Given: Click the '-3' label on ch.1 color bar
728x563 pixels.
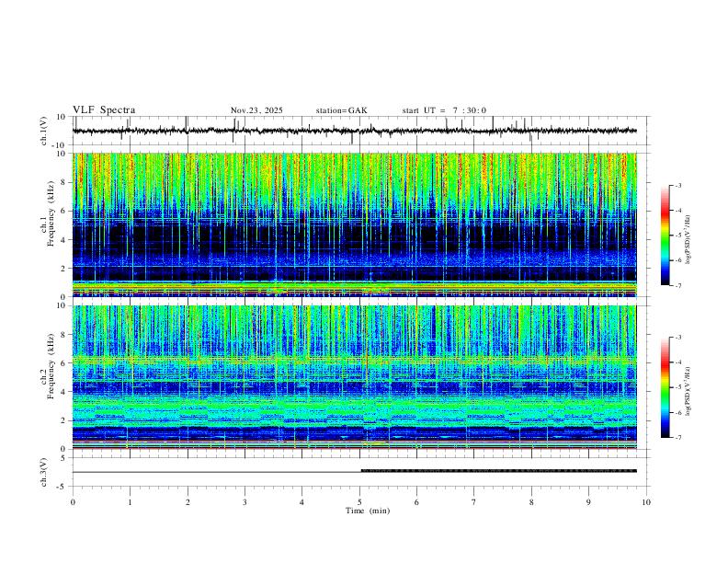Looking at the screenshot, I should [x=677, y=185].
